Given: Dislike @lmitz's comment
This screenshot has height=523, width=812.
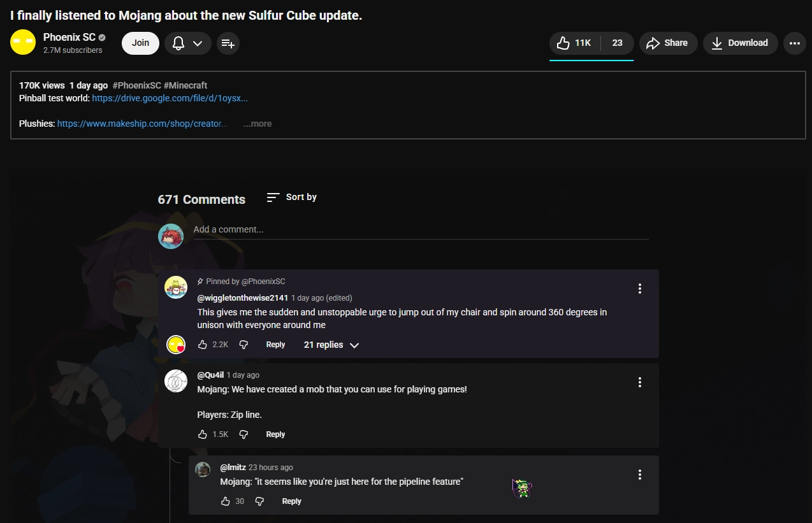Looking at the screenshot, I should pos(259,501).
